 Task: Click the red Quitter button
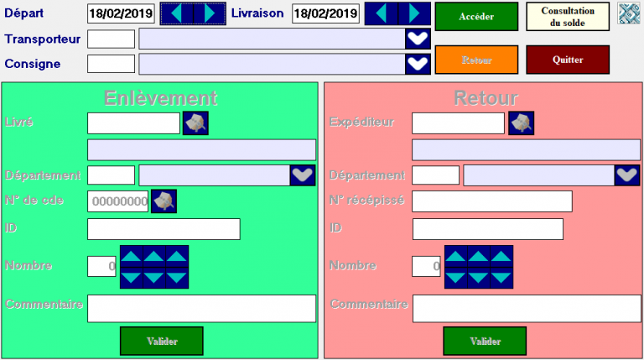click(567, 60)
